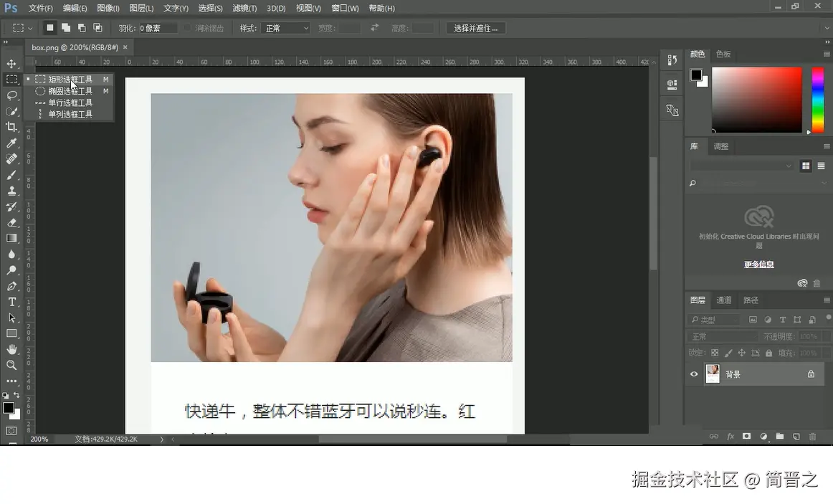Switch to the 通道 tab

(x=724, y=300)
